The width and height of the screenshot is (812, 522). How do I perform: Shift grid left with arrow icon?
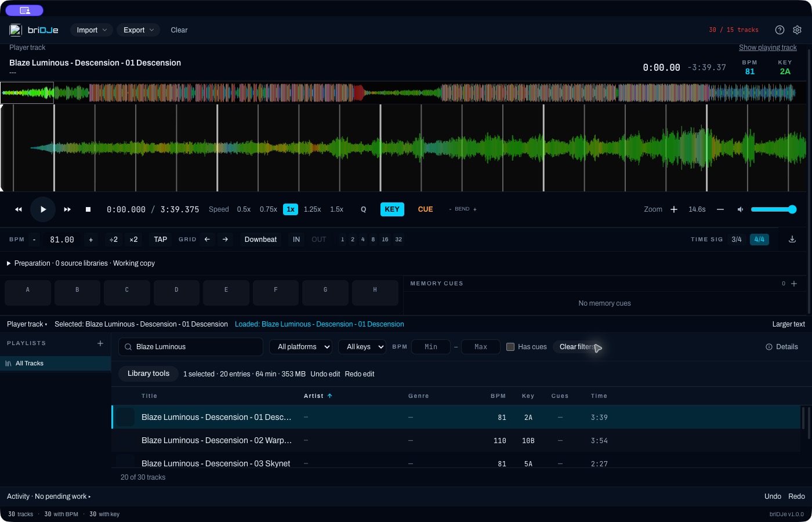pos(207,240)
